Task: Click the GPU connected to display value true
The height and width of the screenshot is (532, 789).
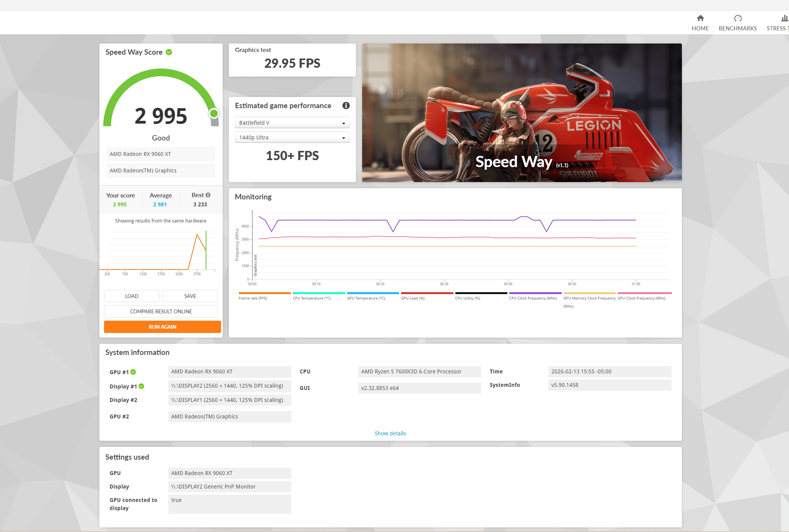Action: [x=230, y=504]
